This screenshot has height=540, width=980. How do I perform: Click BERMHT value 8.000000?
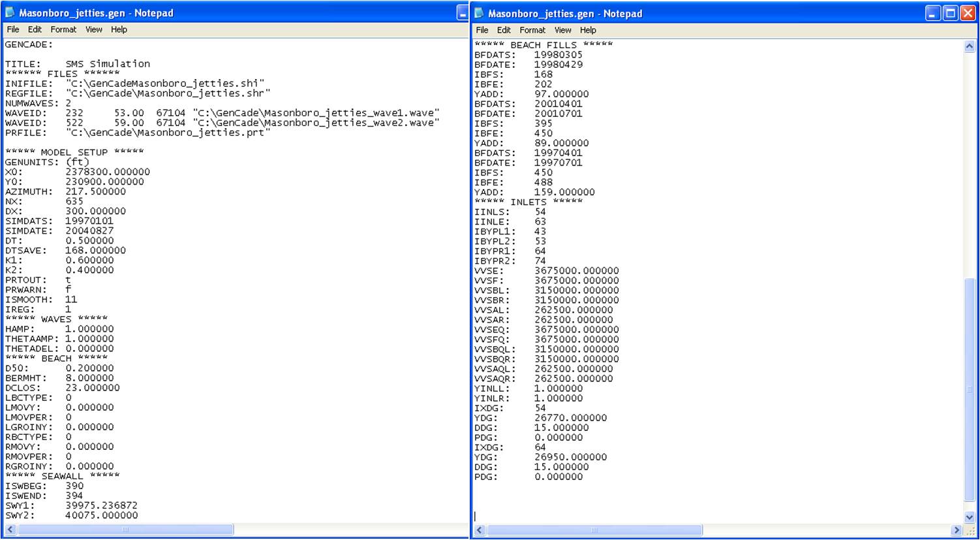89,378
